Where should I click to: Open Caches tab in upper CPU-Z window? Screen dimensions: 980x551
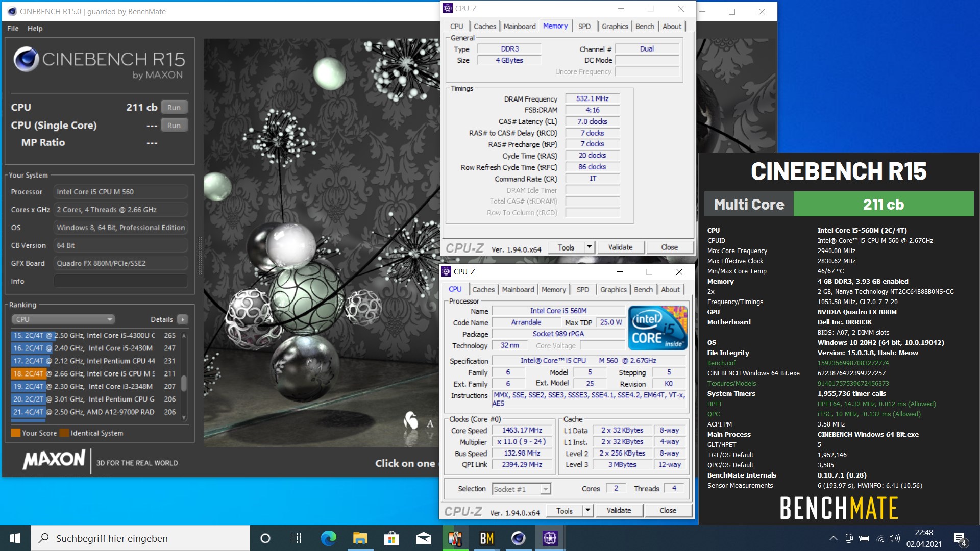click(484, 27)
